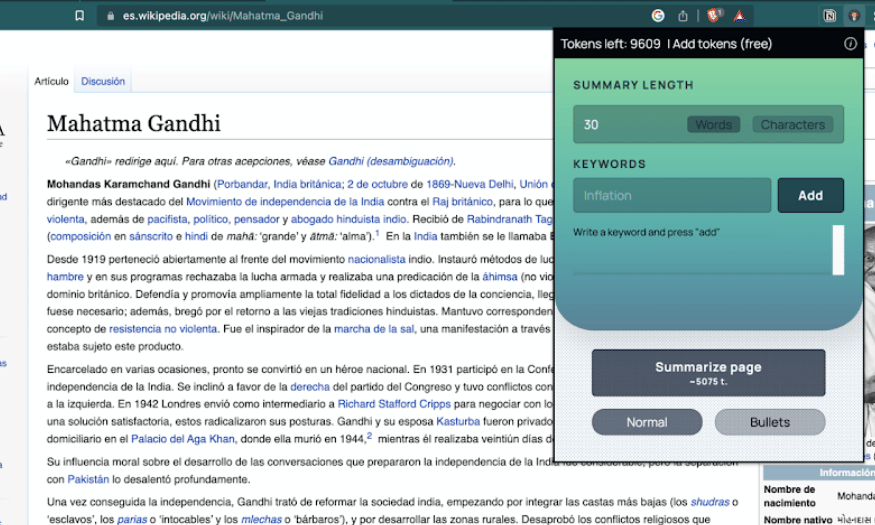
Task: Open the shudras link
Action: [x=710, y=502]
